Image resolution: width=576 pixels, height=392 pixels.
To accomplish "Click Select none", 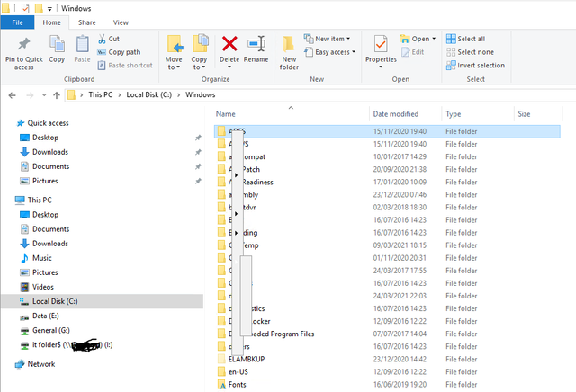I will pos(470,52).
